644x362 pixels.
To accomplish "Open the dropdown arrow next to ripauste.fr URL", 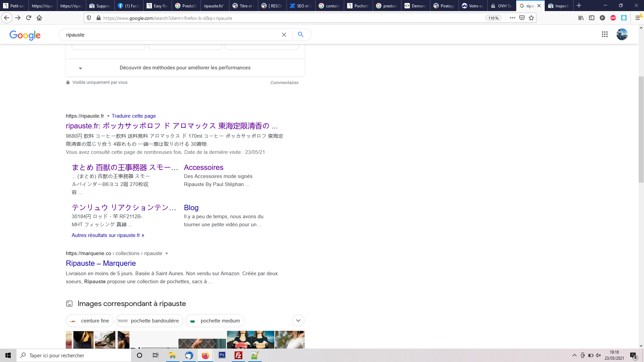I will 108,116.
